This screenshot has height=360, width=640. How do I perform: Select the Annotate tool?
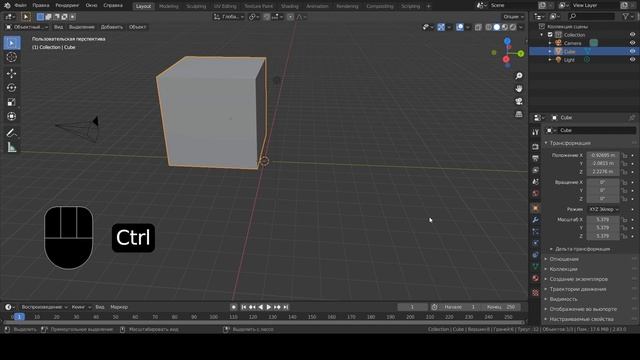pyautogui.click(x=12, y=133)
